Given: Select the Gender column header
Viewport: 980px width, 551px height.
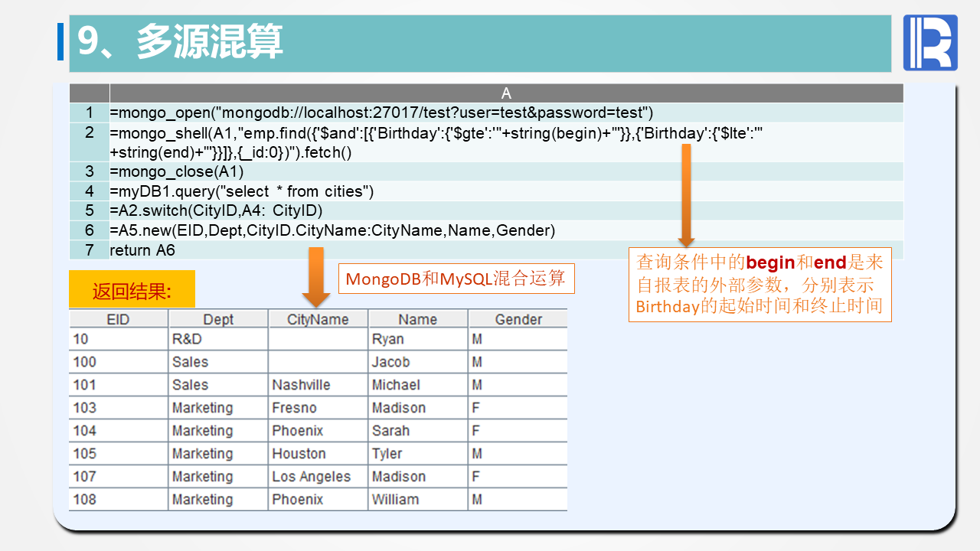Looking at the screenshot, I should pos(518,319).
